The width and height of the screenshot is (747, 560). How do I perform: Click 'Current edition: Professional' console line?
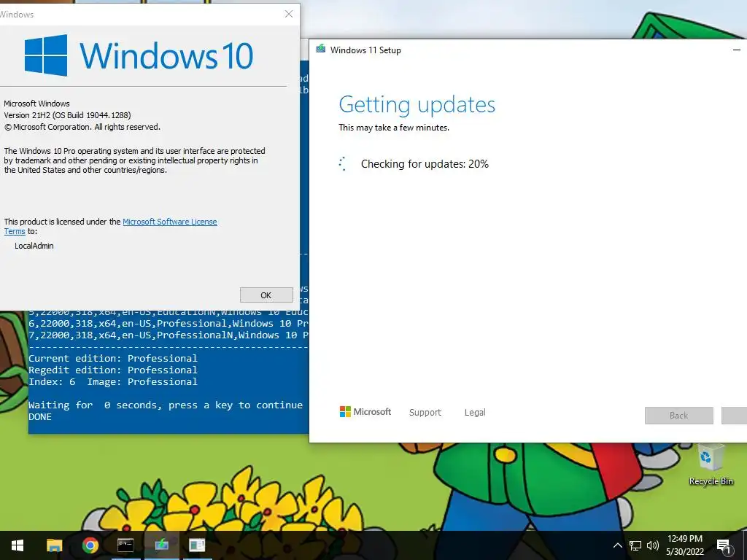click(x=113, y=359)
